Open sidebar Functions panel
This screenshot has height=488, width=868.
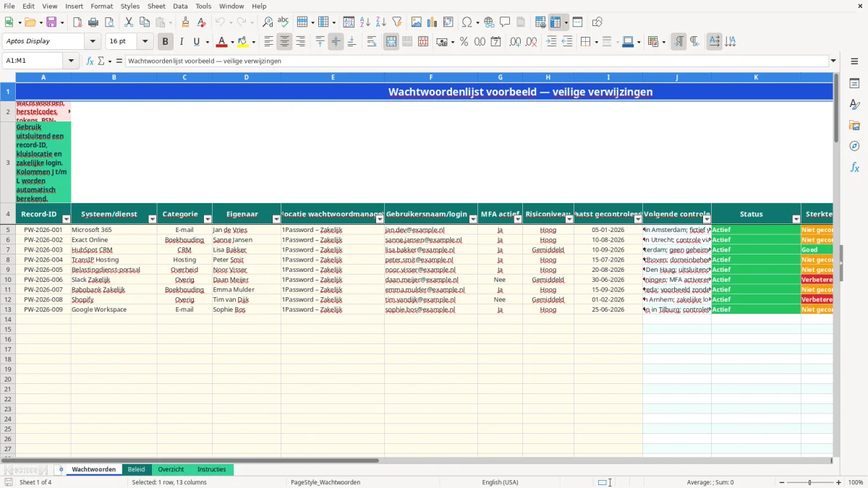pyautogui.click(x=854, y=168)
